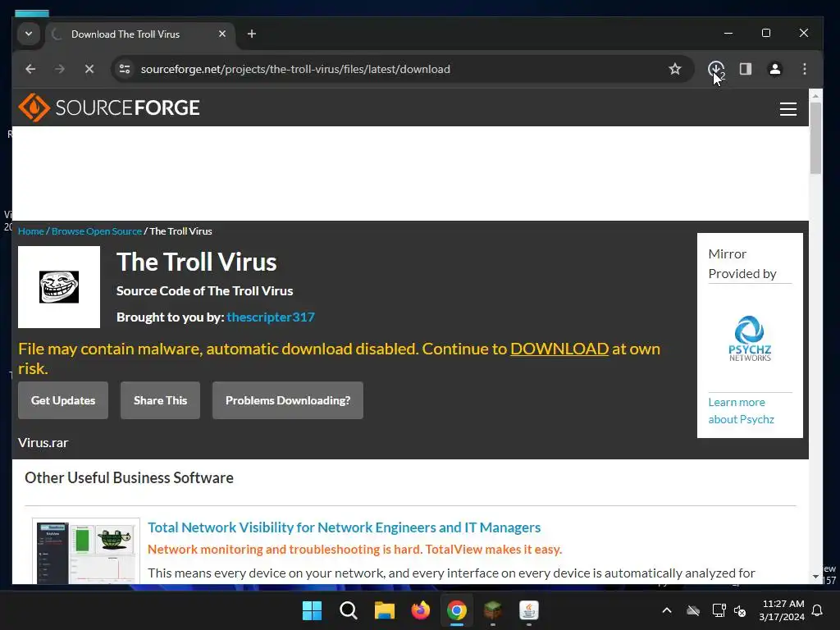Click the Network monitoring and troubleshooting tagline
The width and height of the screenshot is (840, 630).
354,550
